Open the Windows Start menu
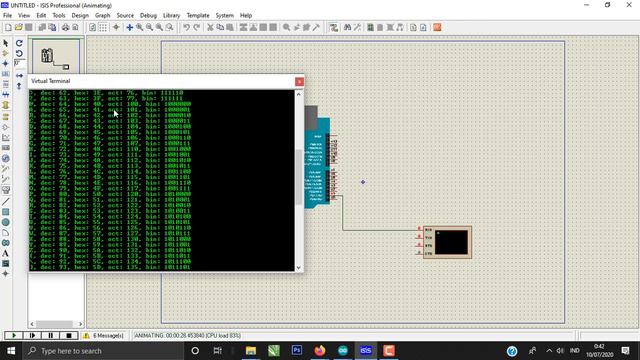 11,351
